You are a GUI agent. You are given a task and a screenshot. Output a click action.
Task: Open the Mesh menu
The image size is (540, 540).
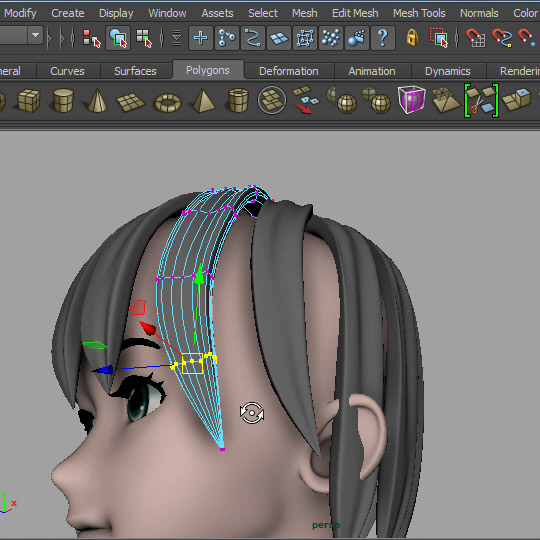tap(304, 13)
